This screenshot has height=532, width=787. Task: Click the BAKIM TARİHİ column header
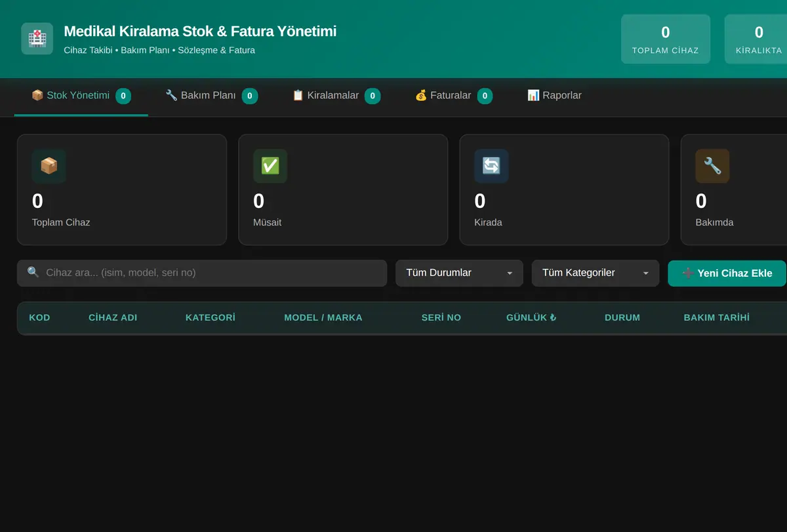pyautogui.click(x=717, y=317)
